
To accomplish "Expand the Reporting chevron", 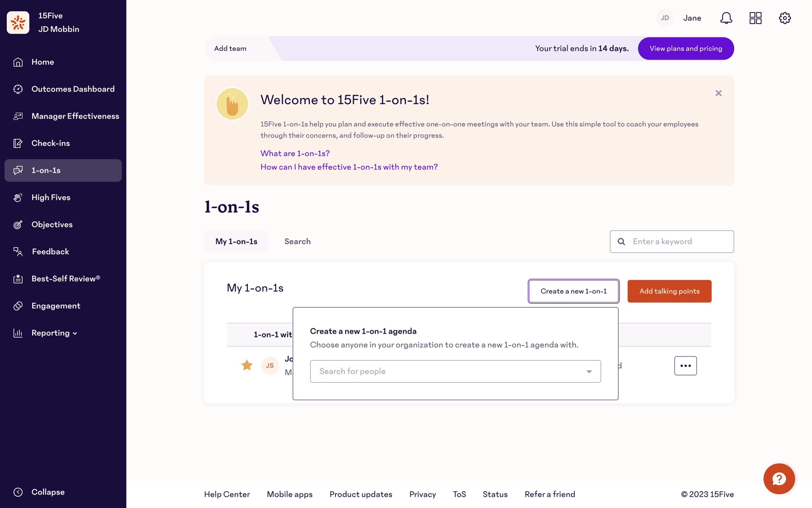I will [75, 334].
